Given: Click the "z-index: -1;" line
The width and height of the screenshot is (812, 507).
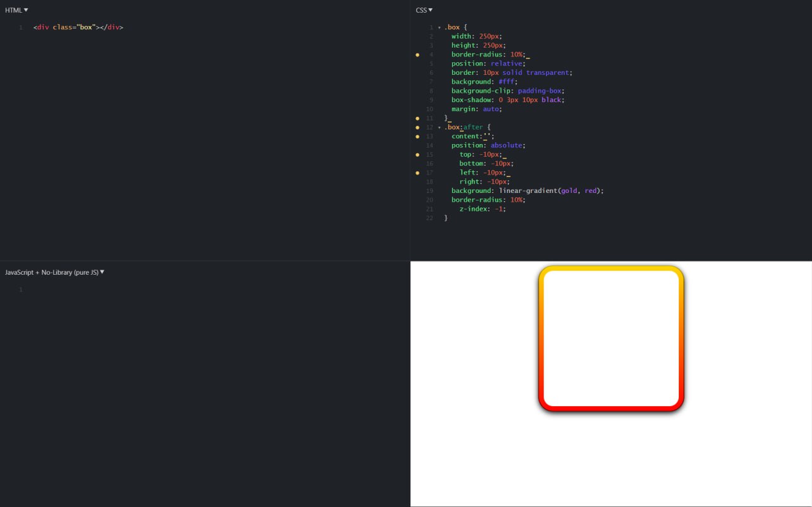Looking at the screenshot, I should tap(483, 209).
